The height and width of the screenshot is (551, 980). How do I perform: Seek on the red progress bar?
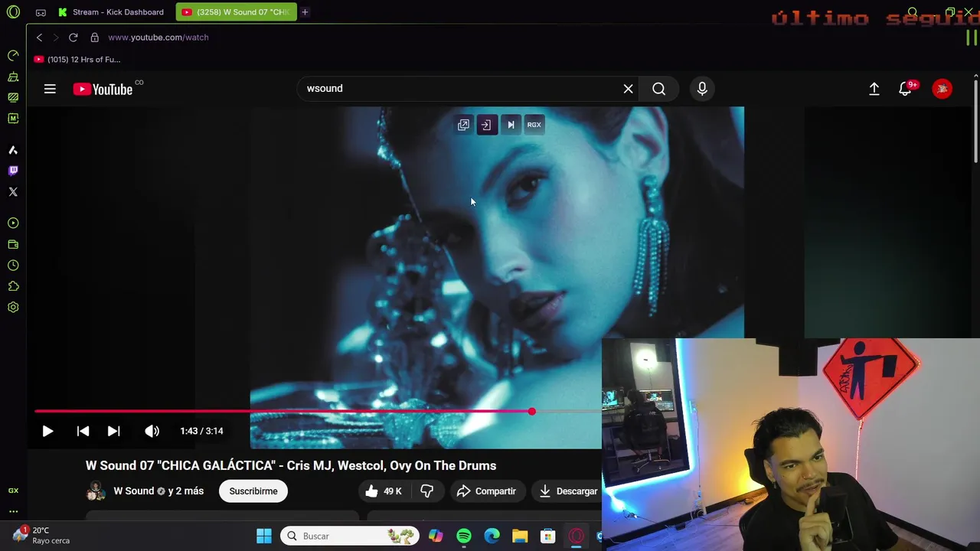coord(318,412)
